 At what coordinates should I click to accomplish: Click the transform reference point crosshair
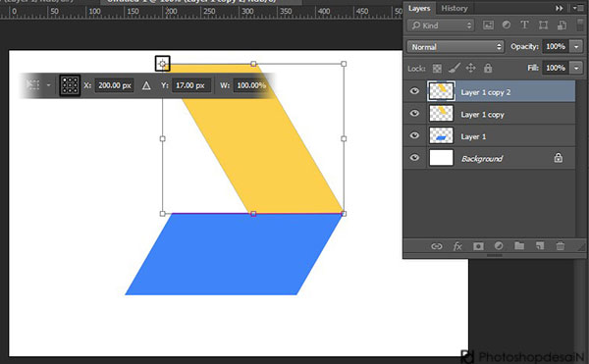[x=163, y=64]
